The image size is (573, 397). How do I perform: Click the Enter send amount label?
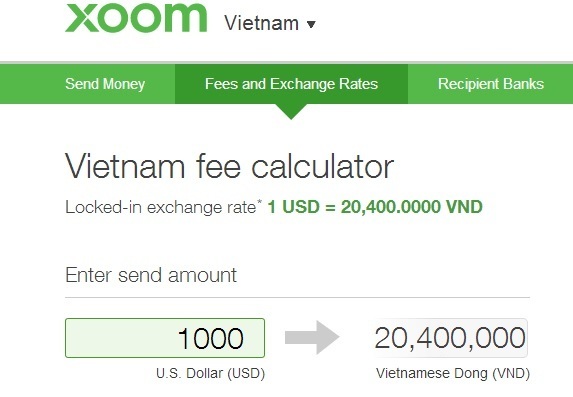point(151,275)
